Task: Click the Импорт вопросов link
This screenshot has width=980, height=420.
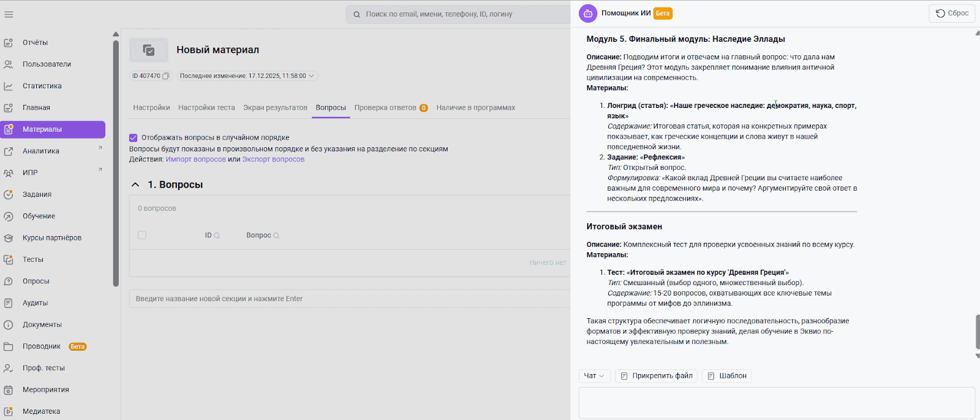Action: pyautogui.click(x=196, y=159)
